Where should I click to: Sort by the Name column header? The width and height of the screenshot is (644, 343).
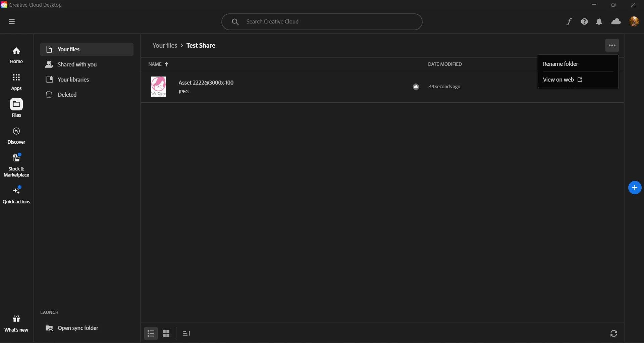[x=158, y=64]
